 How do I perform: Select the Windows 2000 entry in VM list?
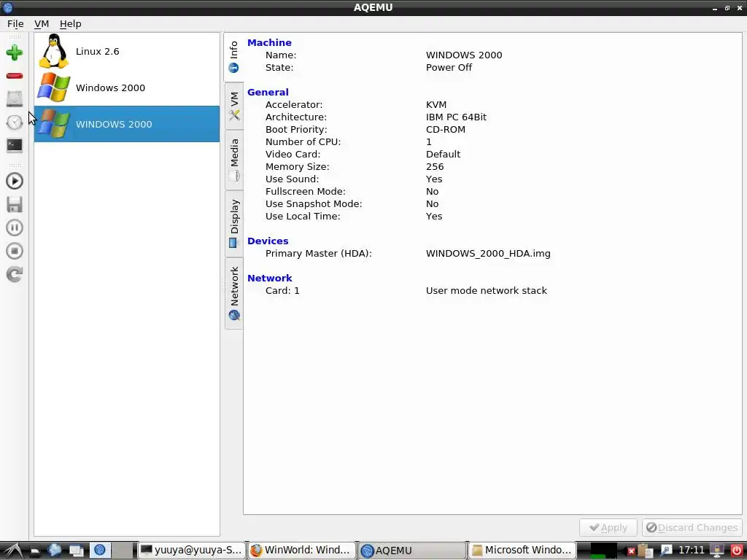[127, 87]
